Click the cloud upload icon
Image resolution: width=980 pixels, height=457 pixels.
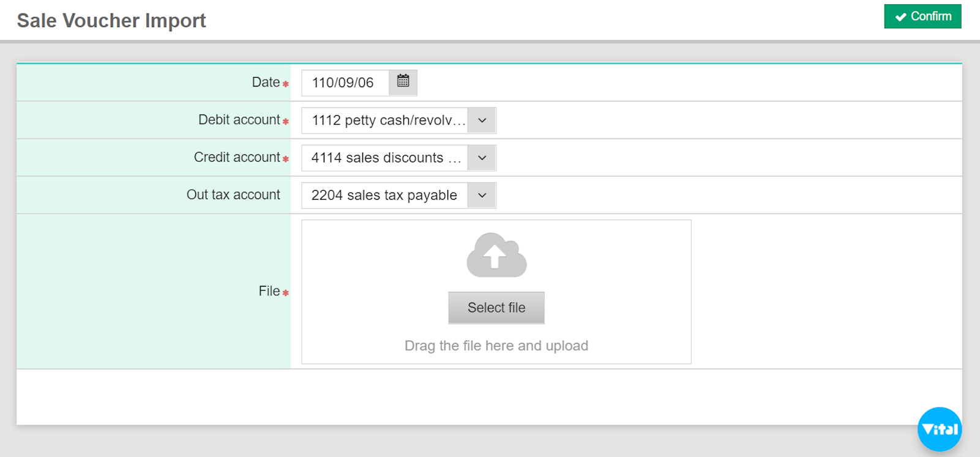click(x=496, y=255)
